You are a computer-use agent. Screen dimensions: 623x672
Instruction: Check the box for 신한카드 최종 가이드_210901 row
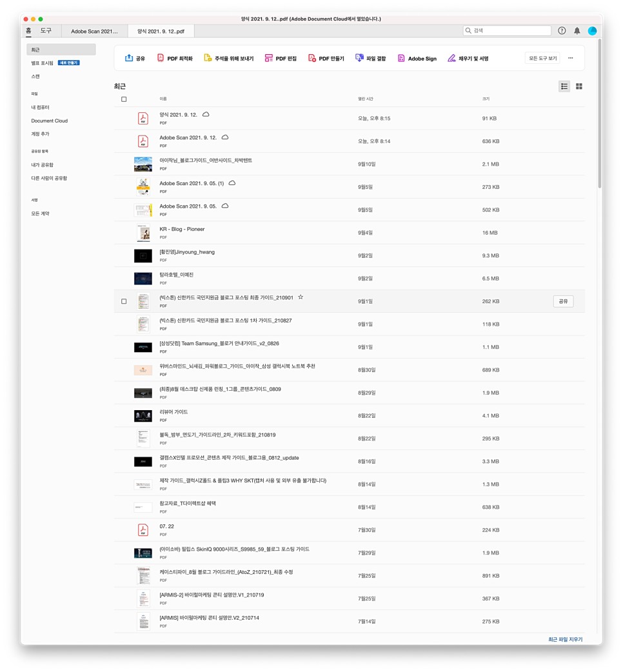(124, 301)
